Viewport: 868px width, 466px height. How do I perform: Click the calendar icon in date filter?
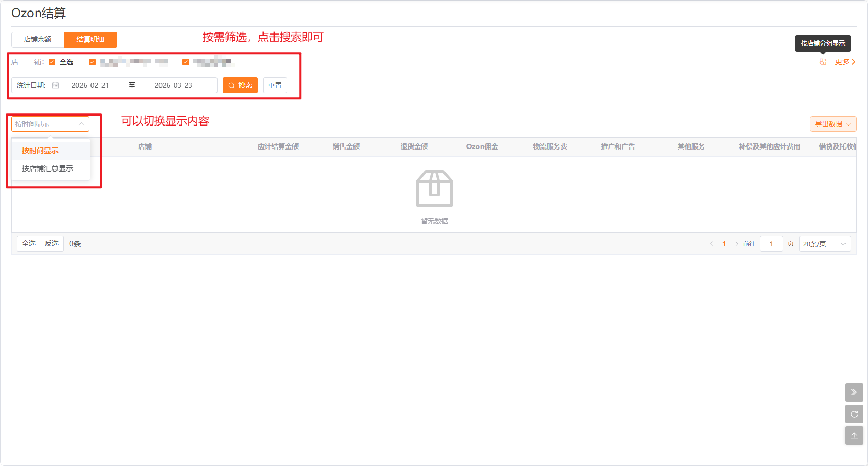pos(55,85)
